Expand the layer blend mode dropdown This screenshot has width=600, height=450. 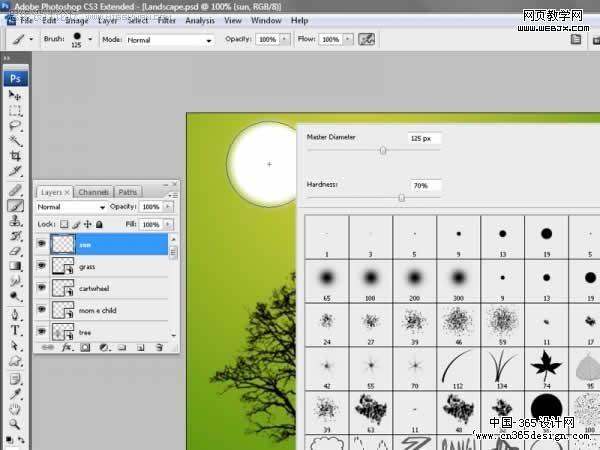point(70,207)
